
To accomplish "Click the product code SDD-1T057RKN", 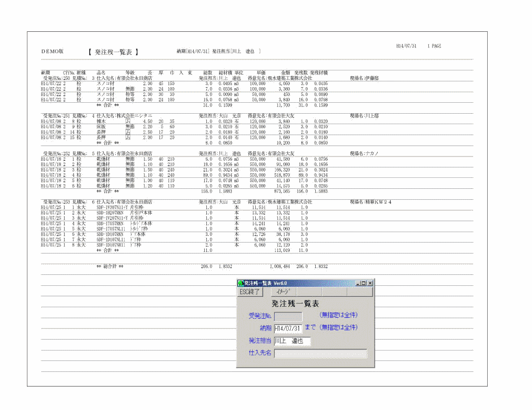I will [110, 223].
